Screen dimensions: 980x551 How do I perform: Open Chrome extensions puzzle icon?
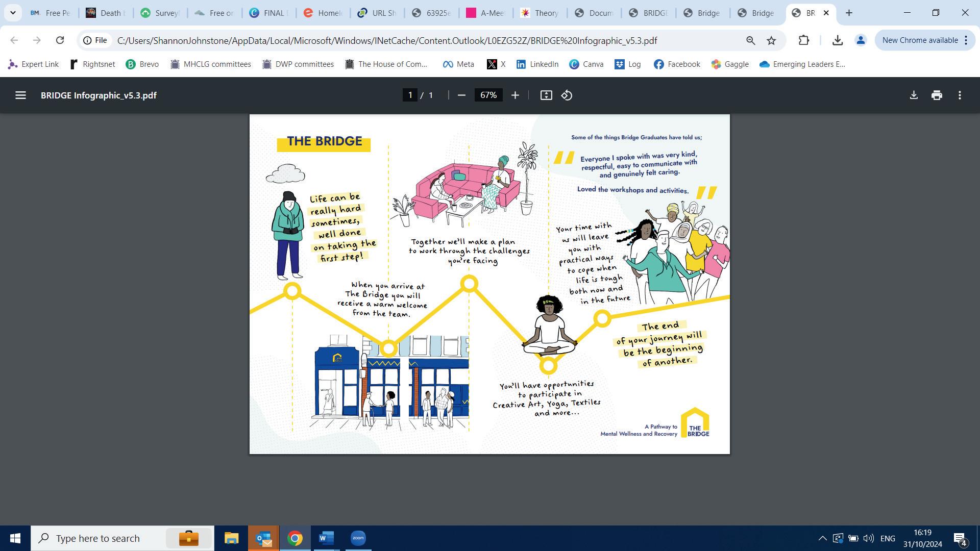804,40
